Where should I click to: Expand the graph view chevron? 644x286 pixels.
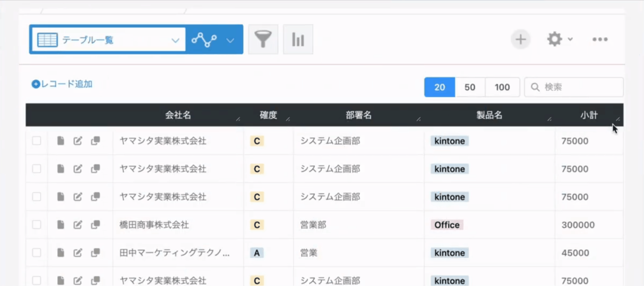tap(230, 40)
